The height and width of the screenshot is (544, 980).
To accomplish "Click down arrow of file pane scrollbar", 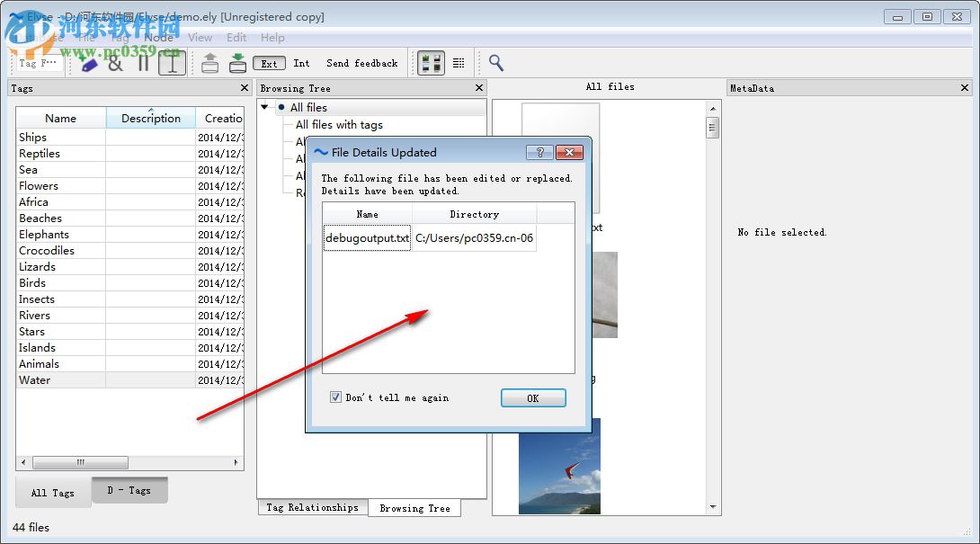I will pos(712,506).
